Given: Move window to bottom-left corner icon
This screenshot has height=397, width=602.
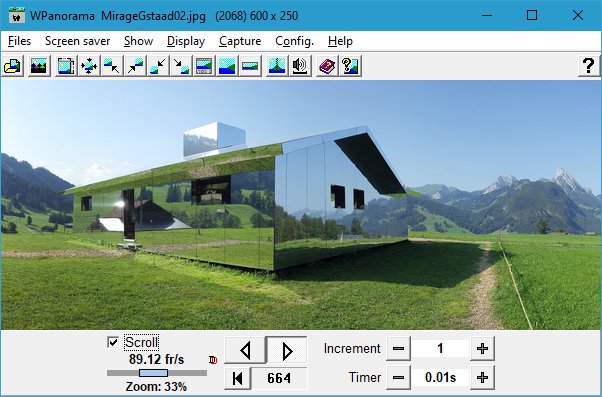Looking at the screenshot, I should [158, 66].
